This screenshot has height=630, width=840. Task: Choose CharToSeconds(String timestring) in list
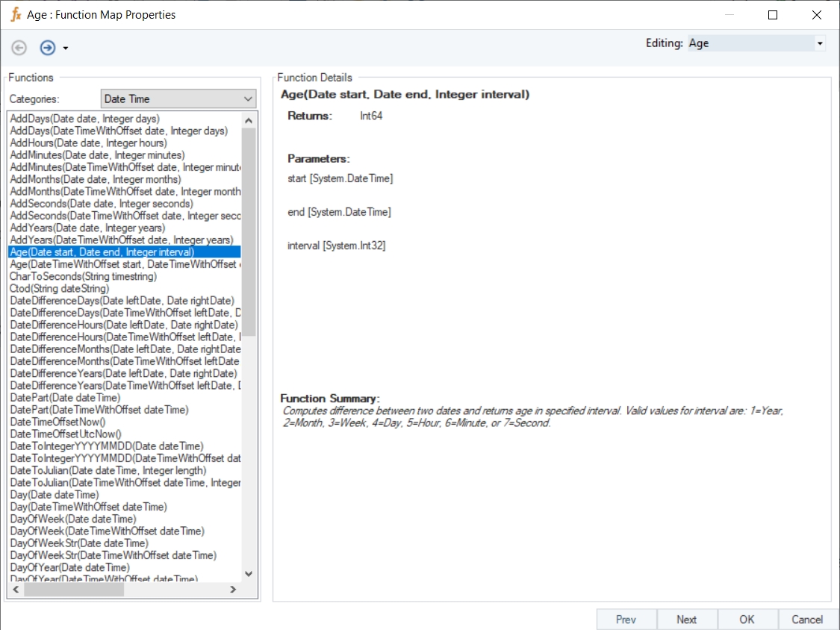tap(83, 276)
